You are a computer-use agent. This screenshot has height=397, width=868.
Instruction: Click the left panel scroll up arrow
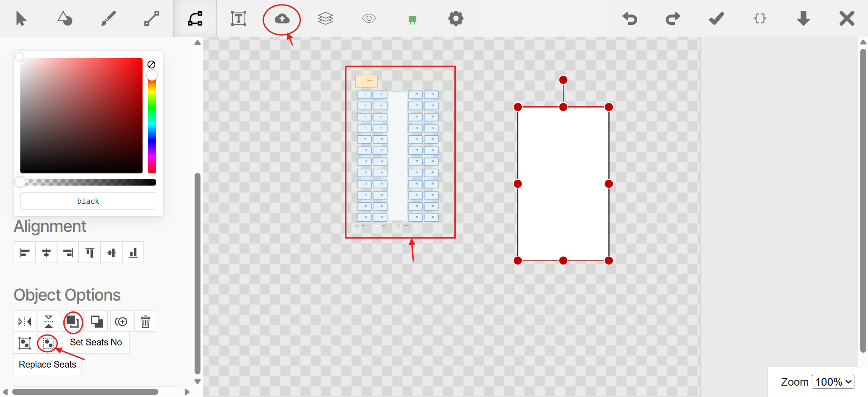pyautogui.click(x=197, y=43)
